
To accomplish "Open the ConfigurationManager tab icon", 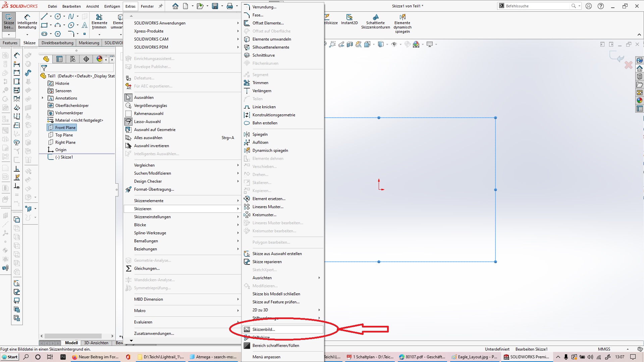I will [73, 59].
